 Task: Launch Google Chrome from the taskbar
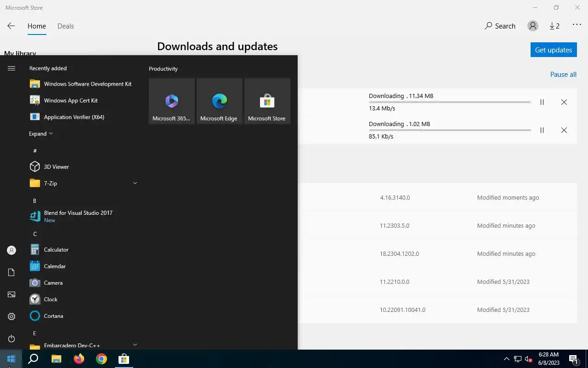point(101,359)
